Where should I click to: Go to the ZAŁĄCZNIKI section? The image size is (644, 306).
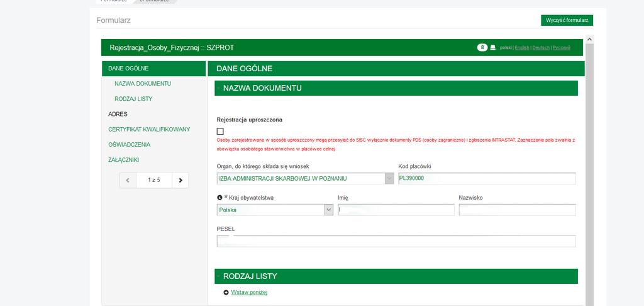124,159
